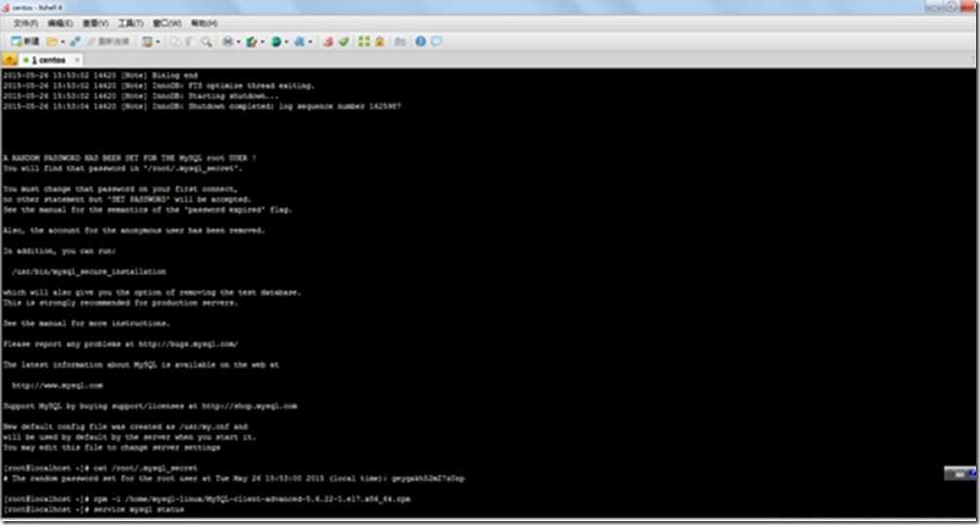Expand dropdown arrow beside Color Scheme icon
This screenshot has height=525, width=980.
click(x=262, y=42)
